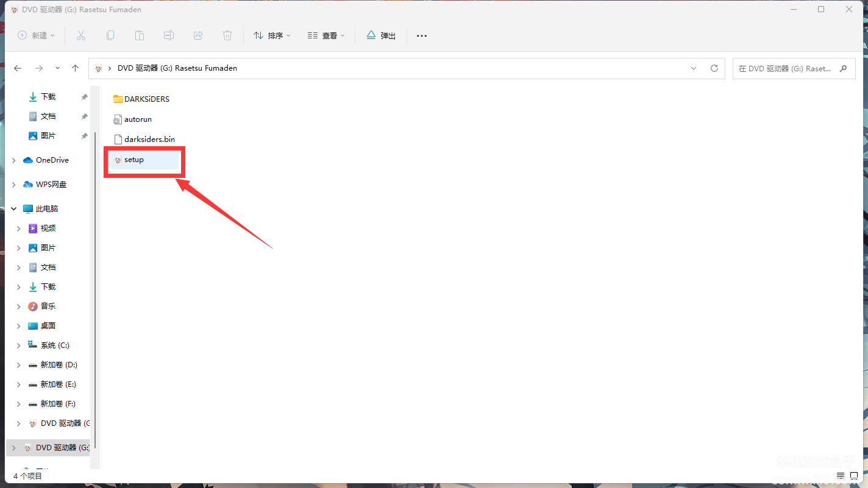Select the DARKSiDERS folder

point(141,99)
